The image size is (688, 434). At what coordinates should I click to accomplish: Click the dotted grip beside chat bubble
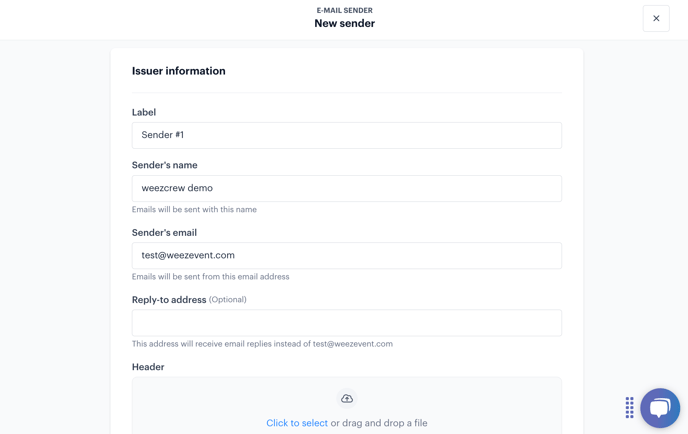tap(630, 408)
